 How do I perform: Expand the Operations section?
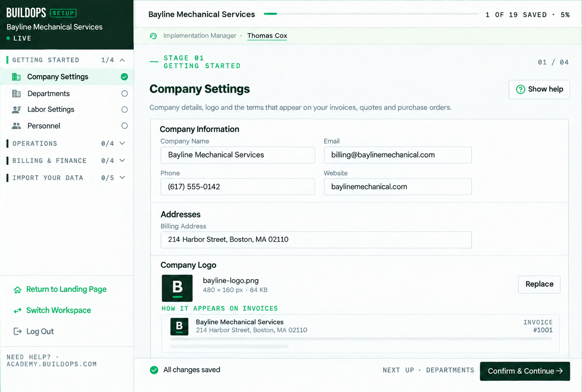pyautogui.click(x=122, y=143)
